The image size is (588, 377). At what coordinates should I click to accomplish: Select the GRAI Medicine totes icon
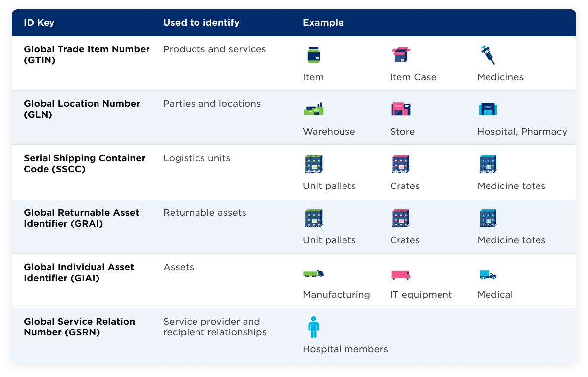(x=488, y=218)
